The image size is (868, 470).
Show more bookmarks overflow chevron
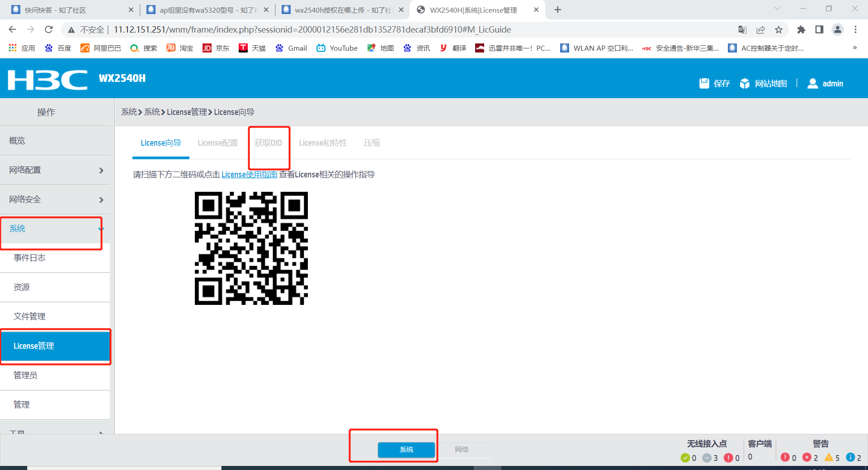[x=855, y=47]
